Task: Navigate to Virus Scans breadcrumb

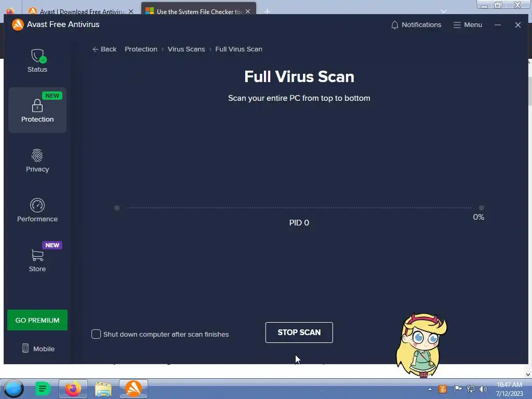Action: pos(187,49)
